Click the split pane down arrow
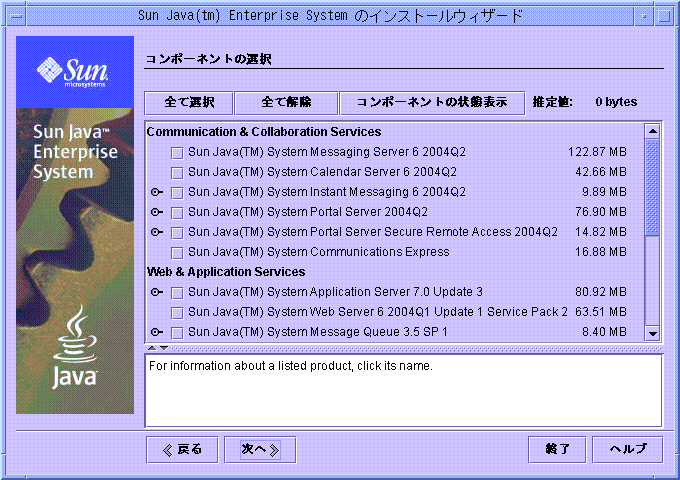This screenshot has width=680, height=480. 164,348
